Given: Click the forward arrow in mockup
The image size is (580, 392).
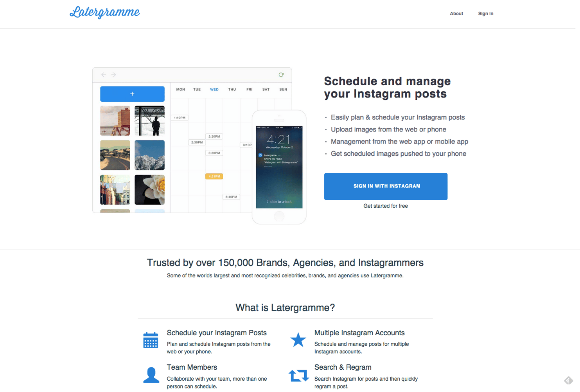Looking at the screenshot, I should tap(113, 75).
